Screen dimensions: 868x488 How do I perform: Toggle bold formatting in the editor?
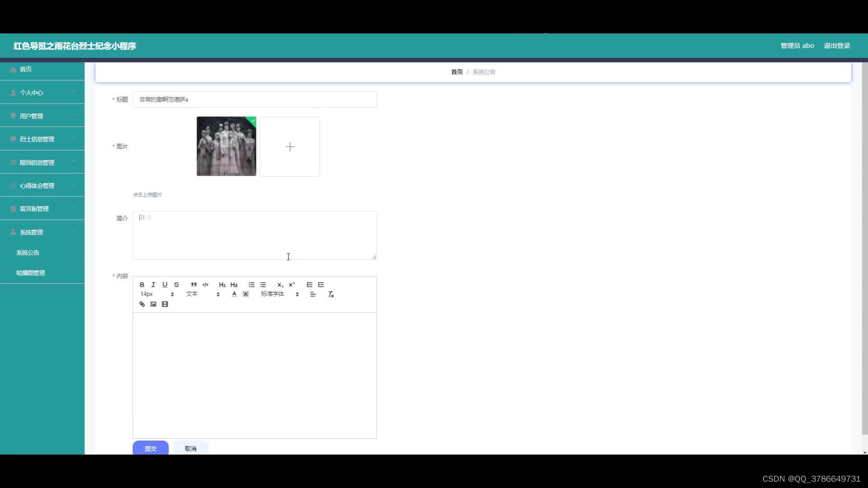click(142, 285)
